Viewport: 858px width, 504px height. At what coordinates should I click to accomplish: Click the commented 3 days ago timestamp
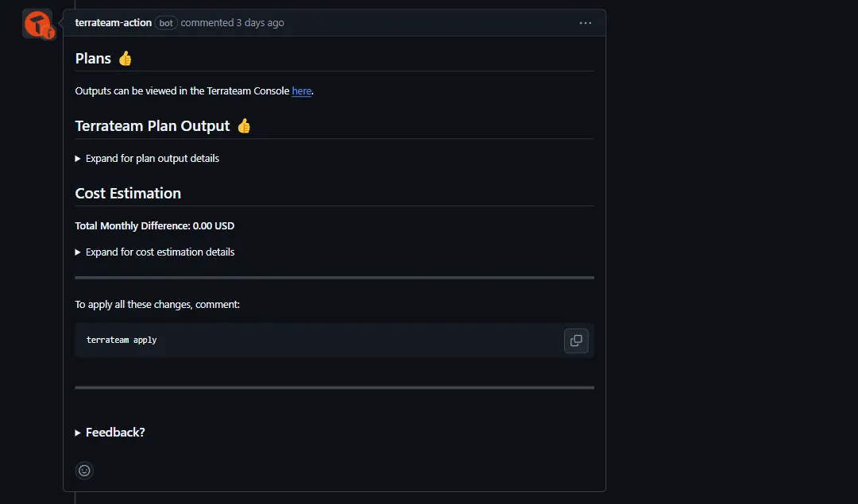pyautogui.click(x=233, y=23)
